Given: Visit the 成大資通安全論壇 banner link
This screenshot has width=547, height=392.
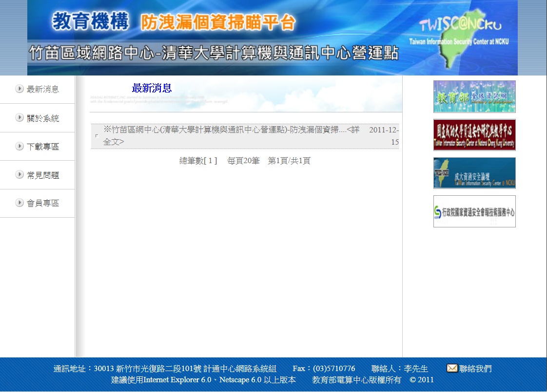Looking at the screenshot, I should click(474, 173).
